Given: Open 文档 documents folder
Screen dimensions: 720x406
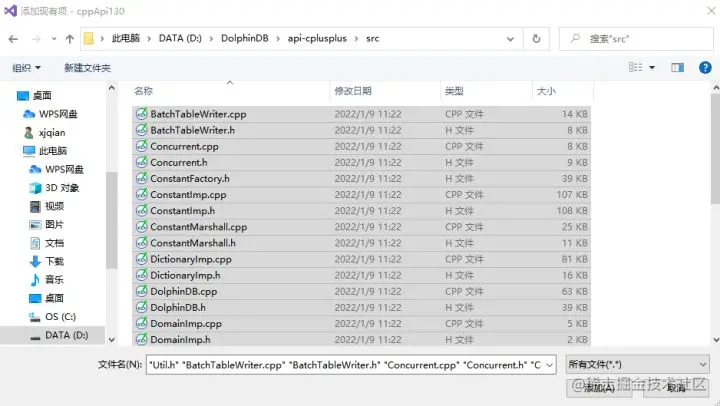Looking at the screenshot, I should click(x=47, y=243).
